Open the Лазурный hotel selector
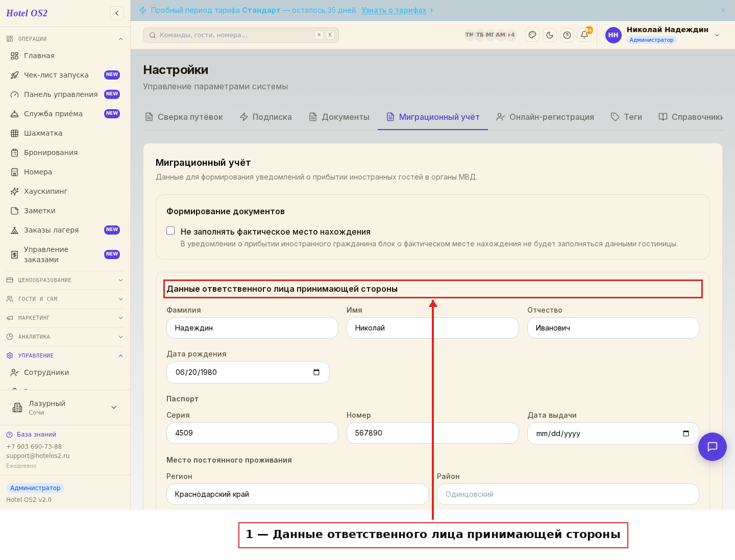 (x=65, y=408)
